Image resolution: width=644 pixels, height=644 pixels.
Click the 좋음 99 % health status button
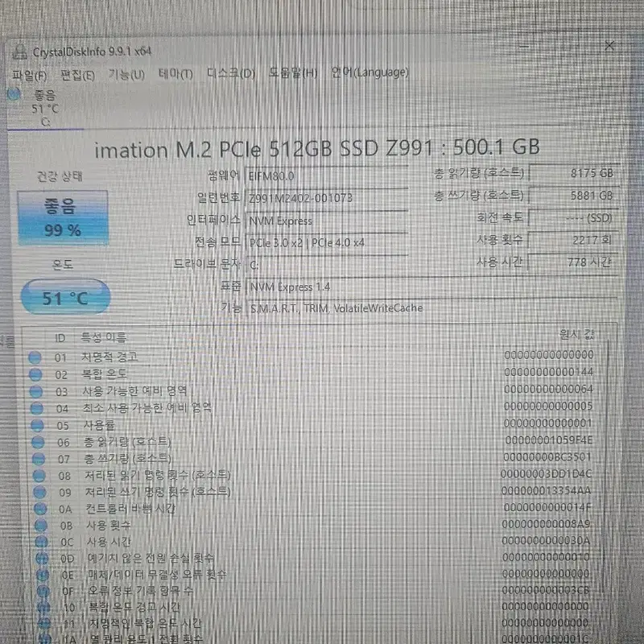pos(63,217)
